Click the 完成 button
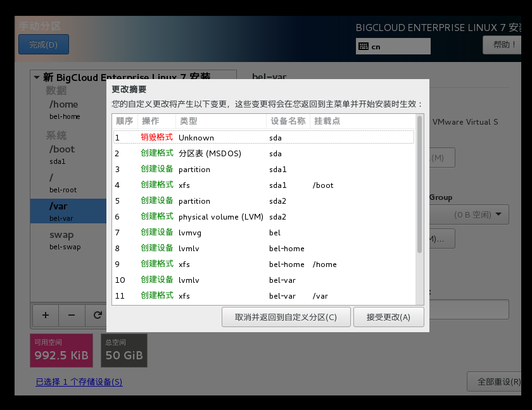This screenshot has height=410, width=532. 43,44
